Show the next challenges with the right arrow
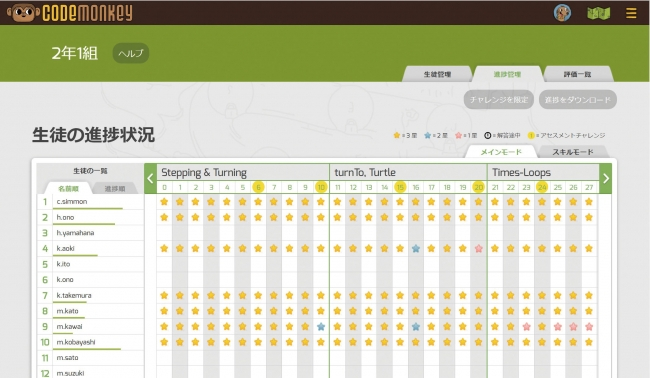The width and height of the screenshot is (650, 378). click(x=606, y=179)
